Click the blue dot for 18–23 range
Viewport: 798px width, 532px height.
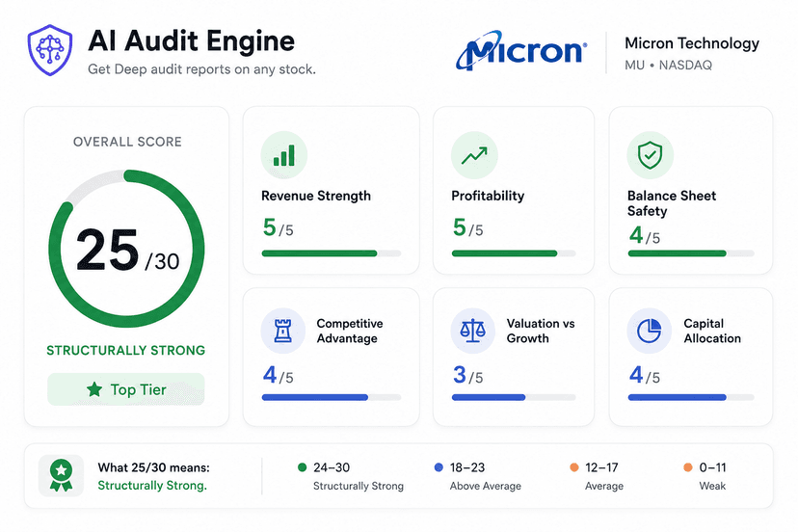pyautogui.click(x=439, y=467)
